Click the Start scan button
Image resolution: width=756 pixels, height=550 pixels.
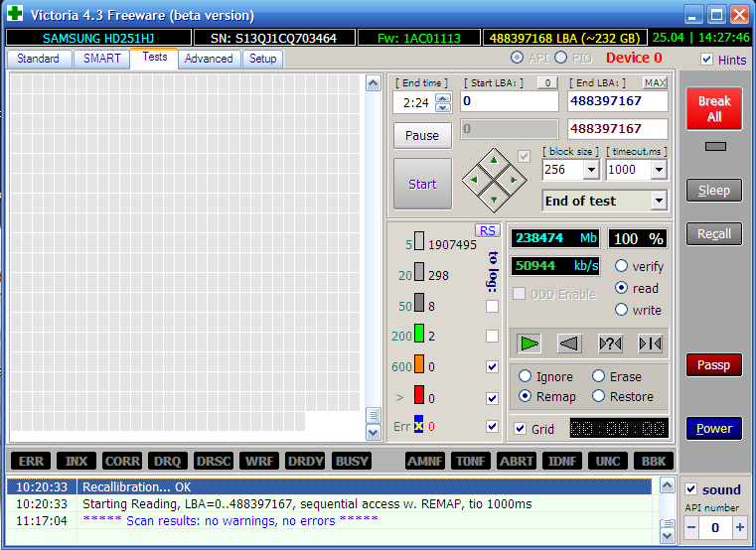coord(422,184)
